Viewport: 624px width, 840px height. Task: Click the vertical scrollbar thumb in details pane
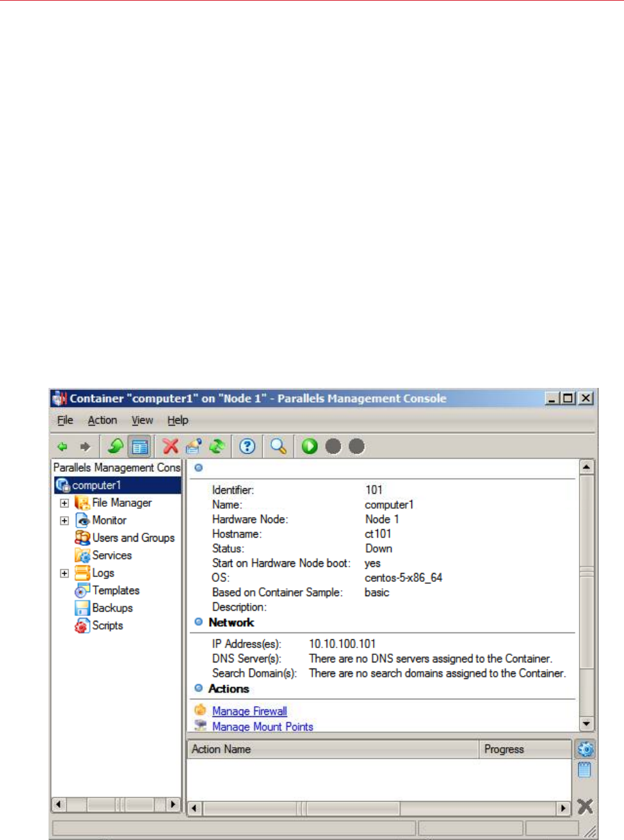586,572
